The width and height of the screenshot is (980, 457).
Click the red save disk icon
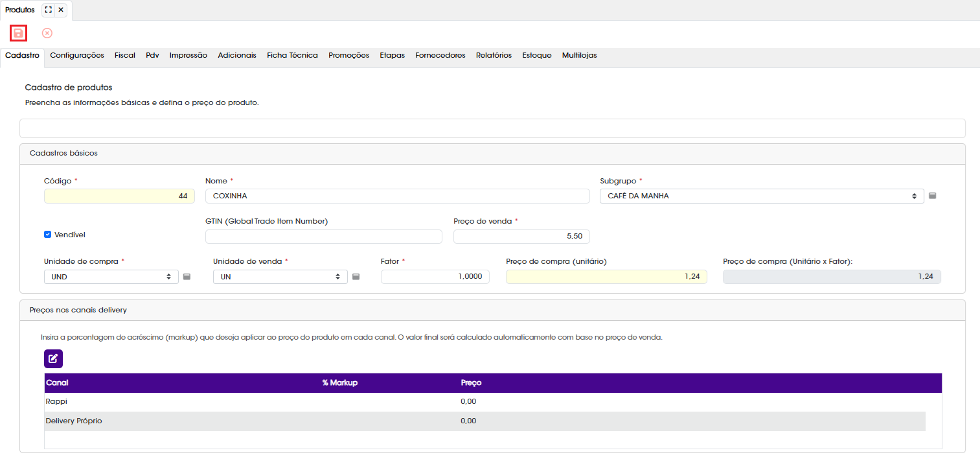pyautogui.click(x=18, y=33)
